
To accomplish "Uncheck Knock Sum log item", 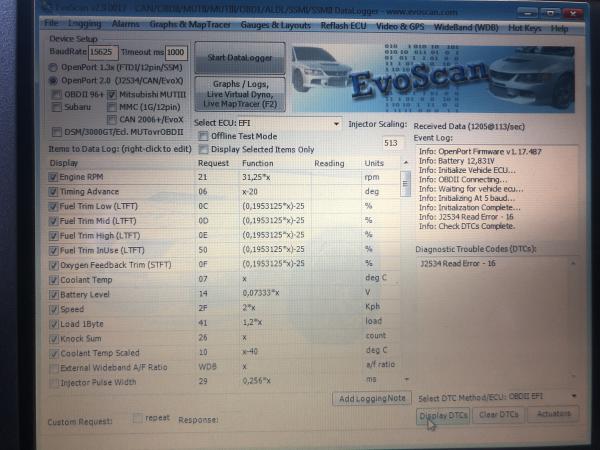I will click(x=54, y=339).
